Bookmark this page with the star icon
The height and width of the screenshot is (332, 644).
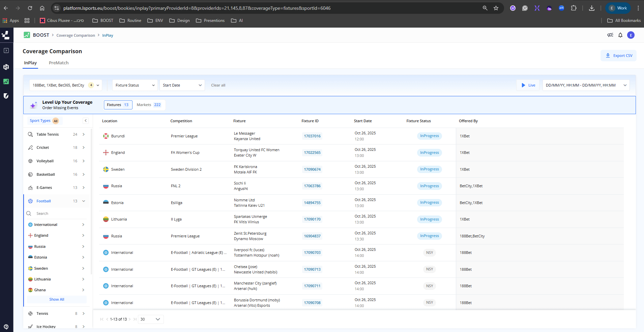tap(496, 8)
